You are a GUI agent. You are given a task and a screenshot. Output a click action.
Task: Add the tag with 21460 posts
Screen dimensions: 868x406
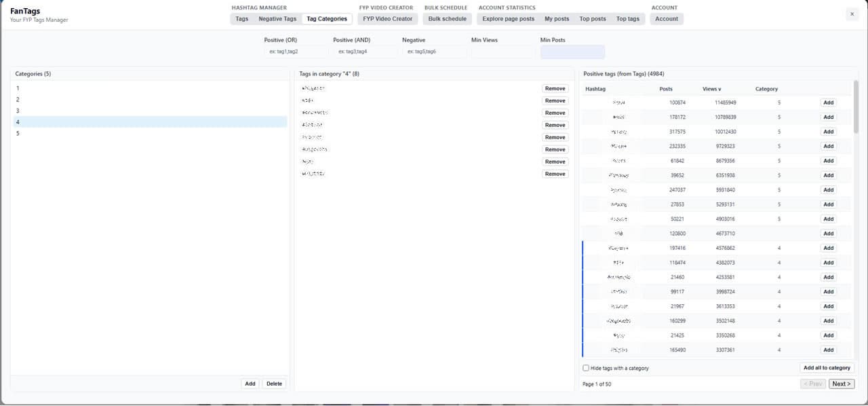click(x=828, y=277)
